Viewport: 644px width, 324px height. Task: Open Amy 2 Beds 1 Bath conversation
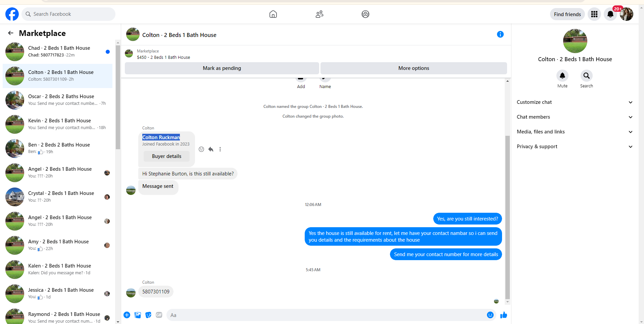click(x=58, y=245)
